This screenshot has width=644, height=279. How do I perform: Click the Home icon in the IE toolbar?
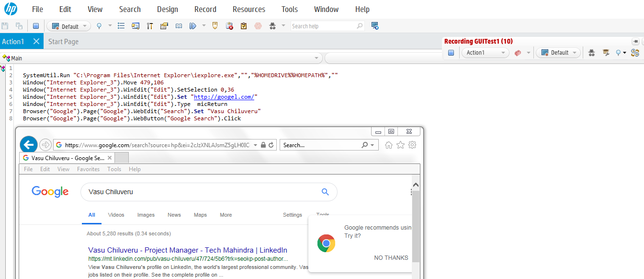point(388,144)
